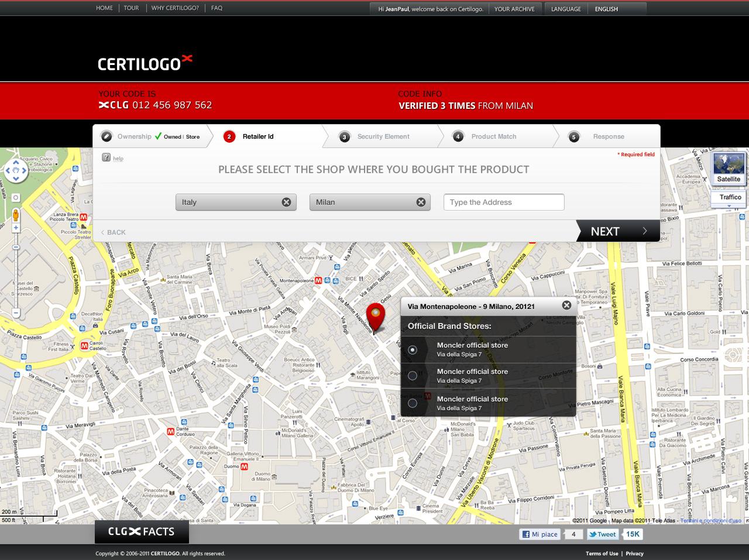Pan the map right with the arrow
The image size is (749, 560).
24,171
